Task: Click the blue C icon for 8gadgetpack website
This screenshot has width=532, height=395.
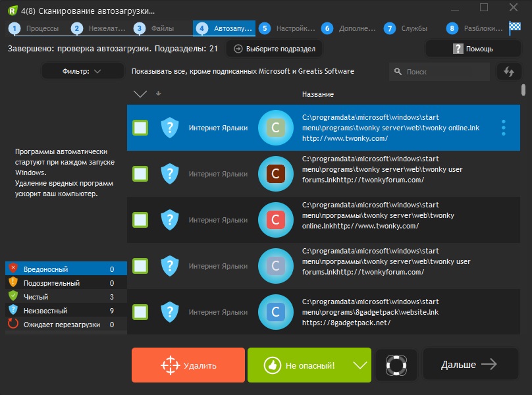Action: coord(275,312)
